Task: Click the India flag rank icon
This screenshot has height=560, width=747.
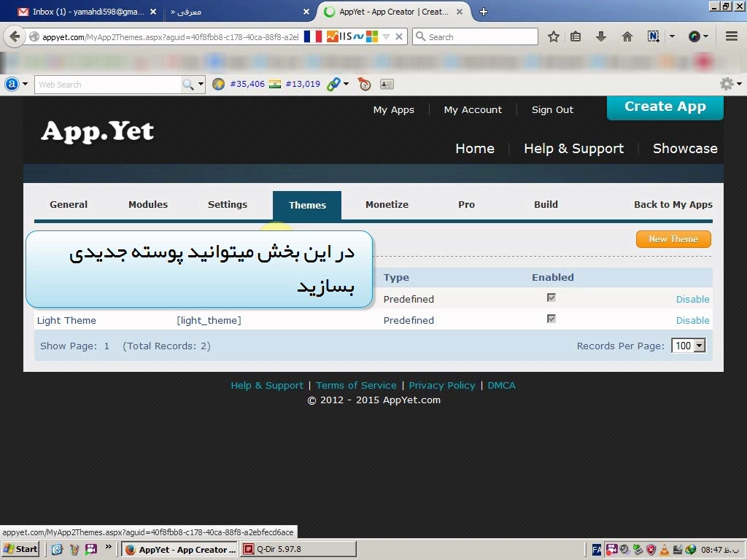Action: (275, 85)
